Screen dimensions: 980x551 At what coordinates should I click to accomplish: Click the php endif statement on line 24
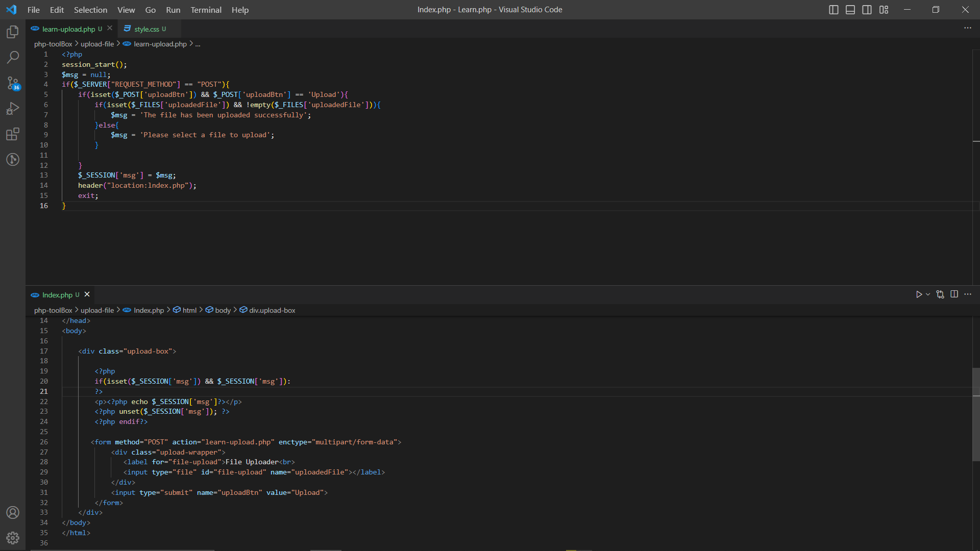click(x=121, y=421)
